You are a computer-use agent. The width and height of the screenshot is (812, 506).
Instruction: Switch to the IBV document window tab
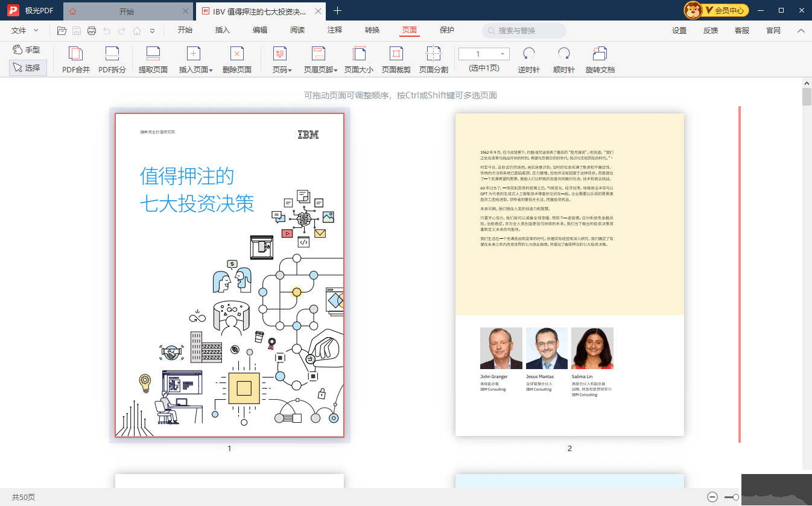click(260, 11)
